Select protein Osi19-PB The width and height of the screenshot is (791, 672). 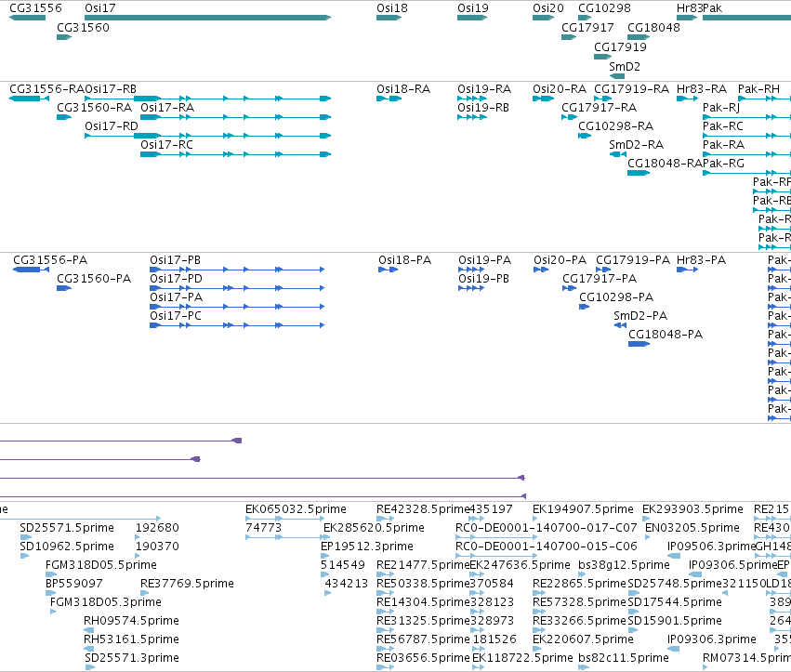483,279
